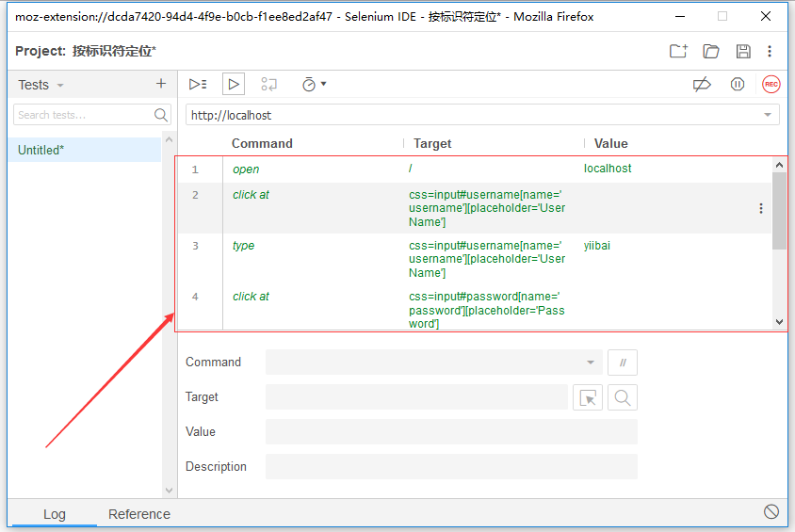Find target in page magnifier icon
The height and width of the screenshot is (532, 795).
(x=622, y=397)
